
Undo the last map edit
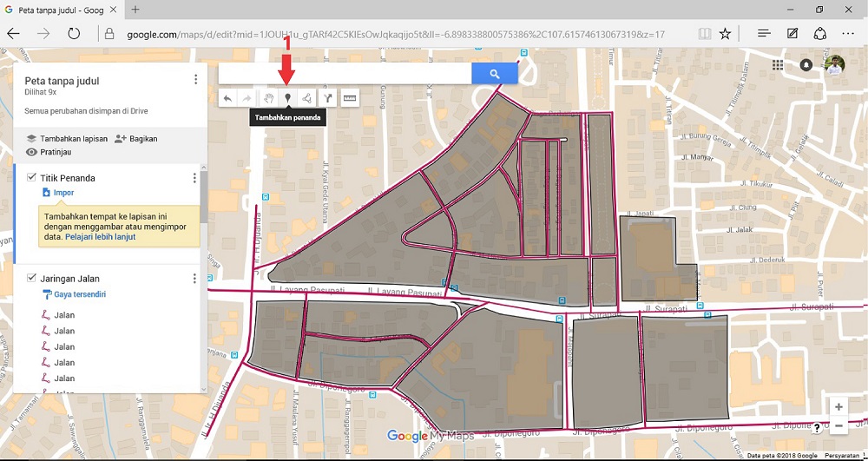[x=227, y=98]
